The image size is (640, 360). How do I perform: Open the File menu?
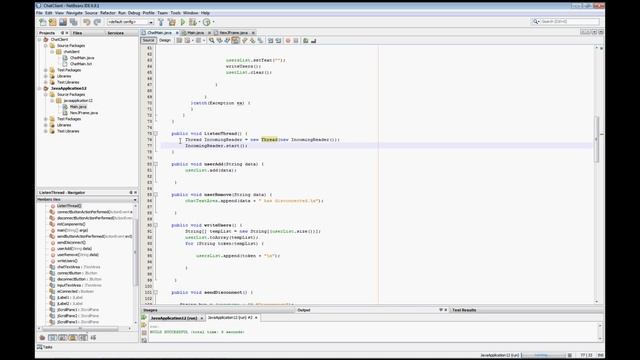[x=39, y=13]
